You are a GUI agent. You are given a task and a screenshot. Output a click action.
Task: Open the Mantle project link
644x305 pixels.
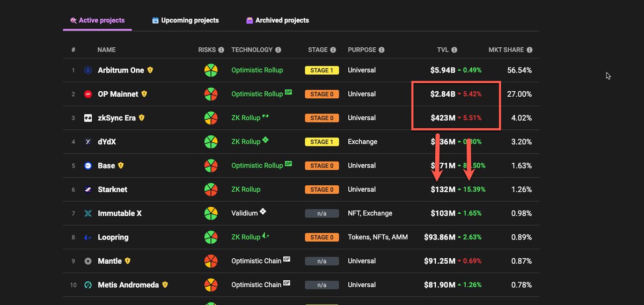click(x=110, y=261)
